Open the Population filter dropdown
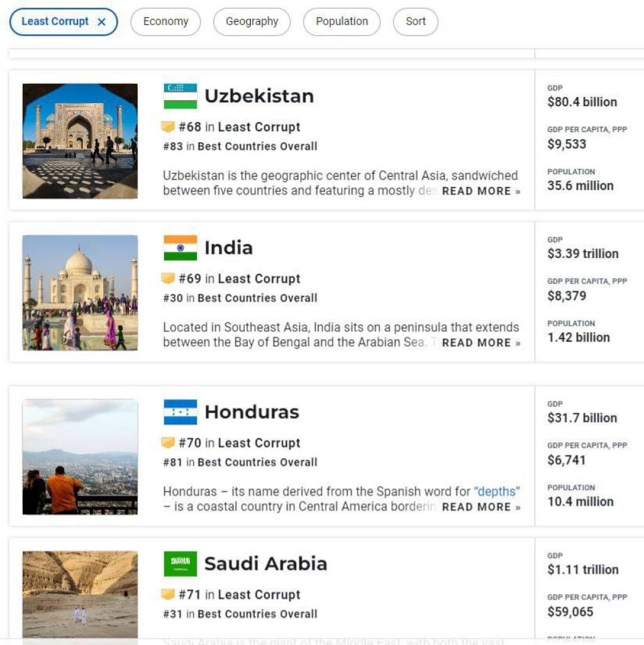Viewport: 644px width, 645px height. pyautogui.click(x=341, y=21)
